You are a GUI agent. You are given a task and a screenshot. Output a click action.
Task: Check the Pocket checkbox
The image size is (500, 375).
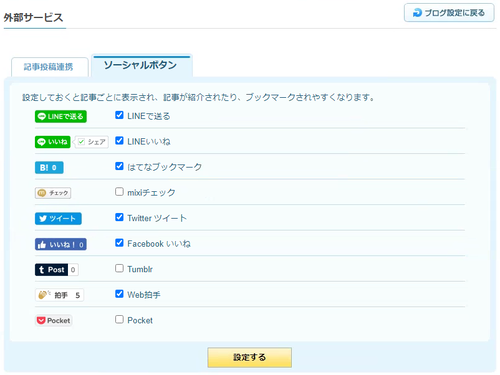pos(119,319)
